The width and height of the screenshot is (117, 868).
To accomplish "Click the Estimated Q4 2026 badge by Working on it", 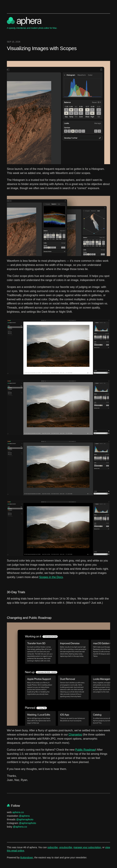I will click(x=50, y=637).
